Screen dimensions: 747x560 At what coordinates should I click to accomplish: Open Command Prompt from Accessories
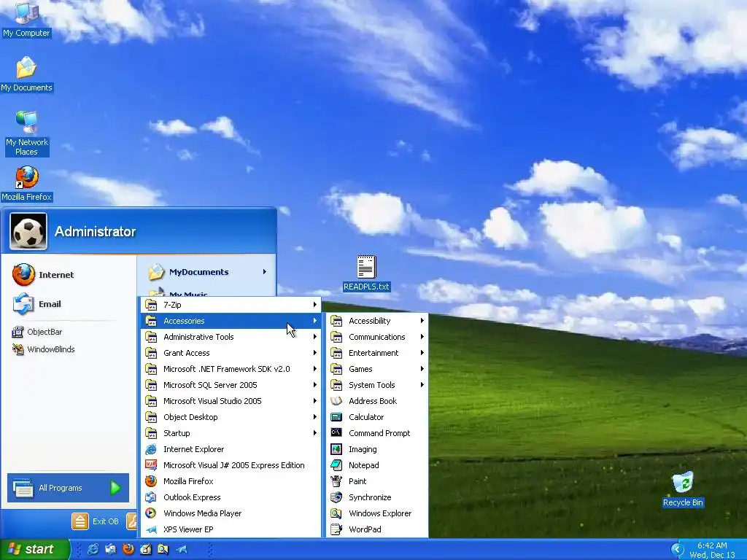[377, 433]
